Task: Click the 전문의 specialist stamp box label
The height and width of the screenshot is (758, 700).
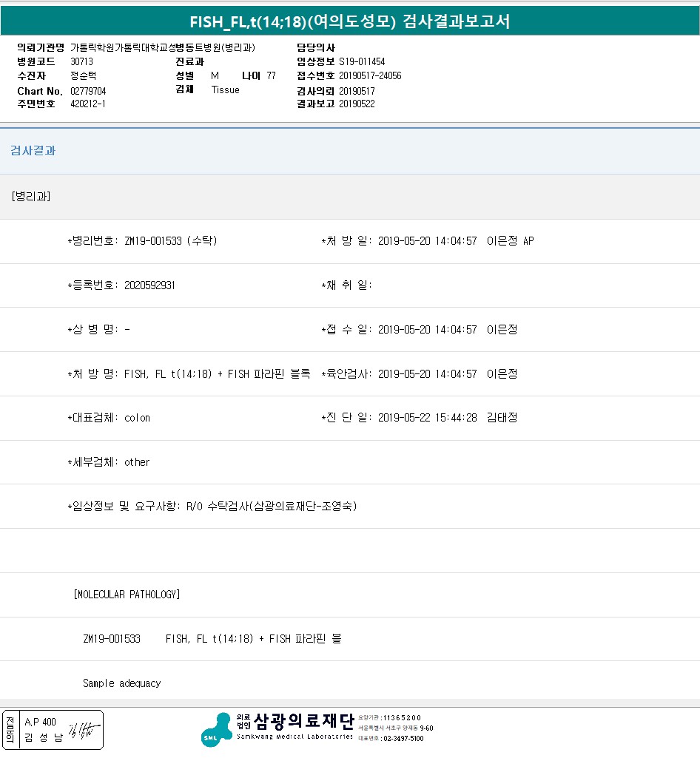Action: pyautogui.click(x=10, y=729)
